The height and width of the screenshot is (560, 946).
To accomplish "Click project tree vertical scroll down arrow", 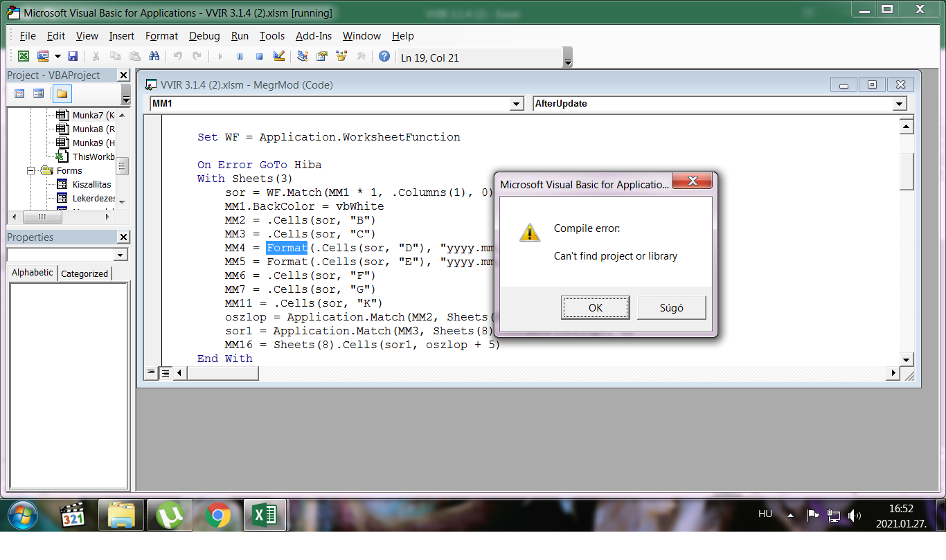I will [122, 202].
